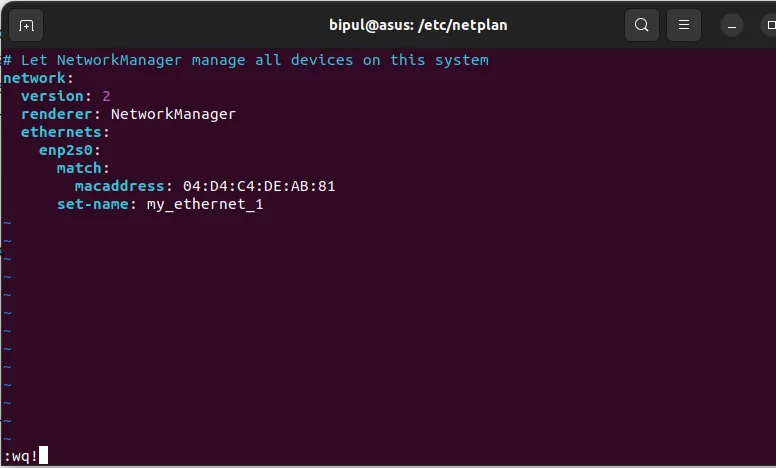
Task: Click the version value 2
Action: [106, 96]
